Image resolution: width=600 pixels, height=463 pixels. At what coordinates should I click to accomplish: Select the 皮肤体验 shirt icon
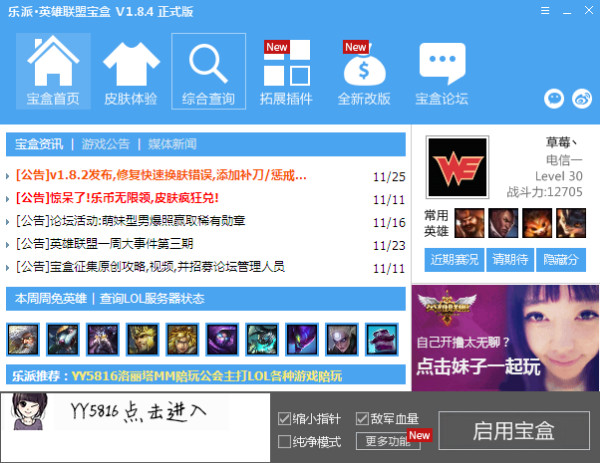pyautogui.click(x=131, y=70)
